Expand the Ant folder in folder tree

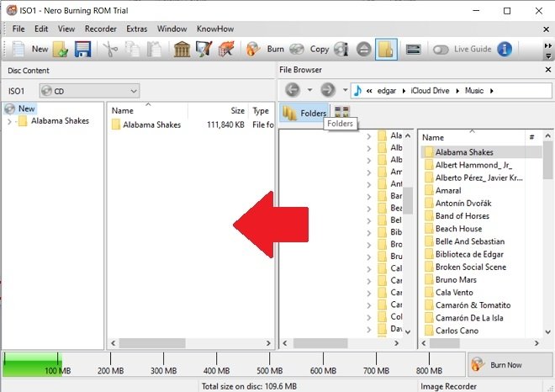[369, 184]
